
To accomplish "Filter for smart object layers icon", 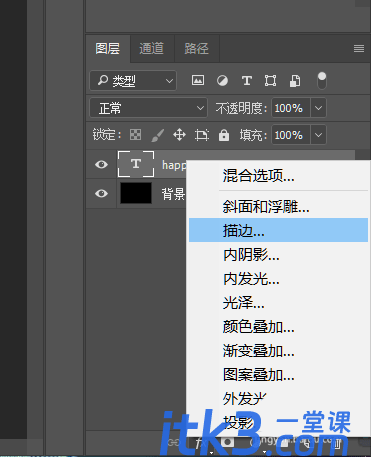I will [295, 81].
